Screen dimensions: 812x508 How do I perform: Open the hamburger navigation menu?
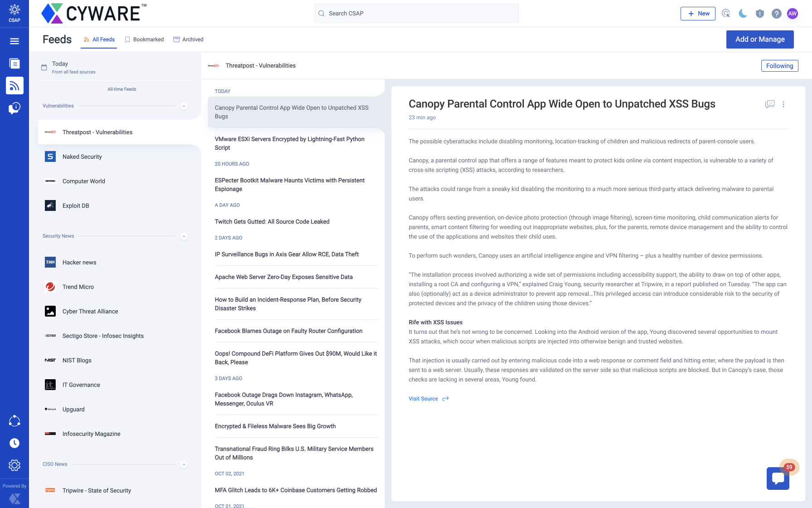14,41
